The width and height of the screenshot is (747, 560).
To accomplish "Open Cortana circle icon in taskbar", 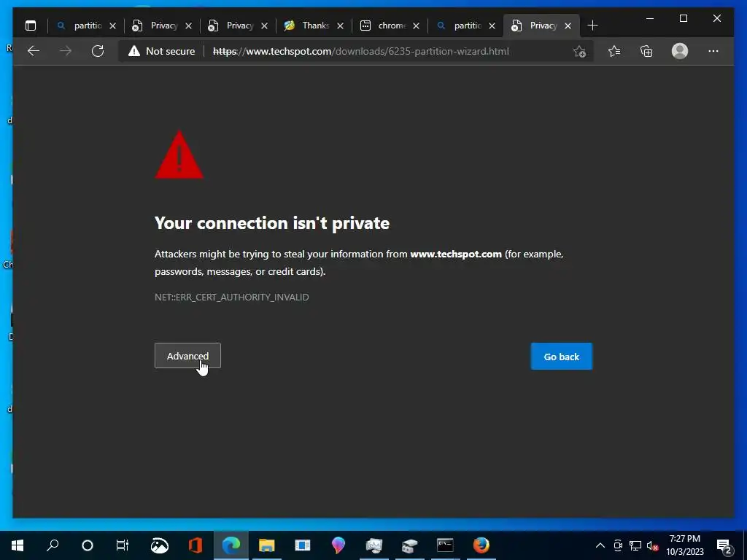I will point(88,545).
